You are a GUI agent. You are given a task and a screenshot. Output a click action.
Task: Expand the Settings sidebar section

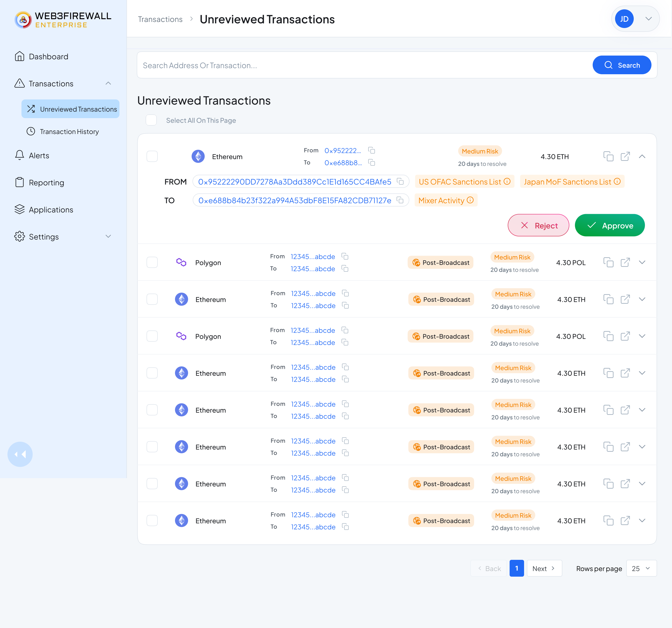tap(108, 236)
